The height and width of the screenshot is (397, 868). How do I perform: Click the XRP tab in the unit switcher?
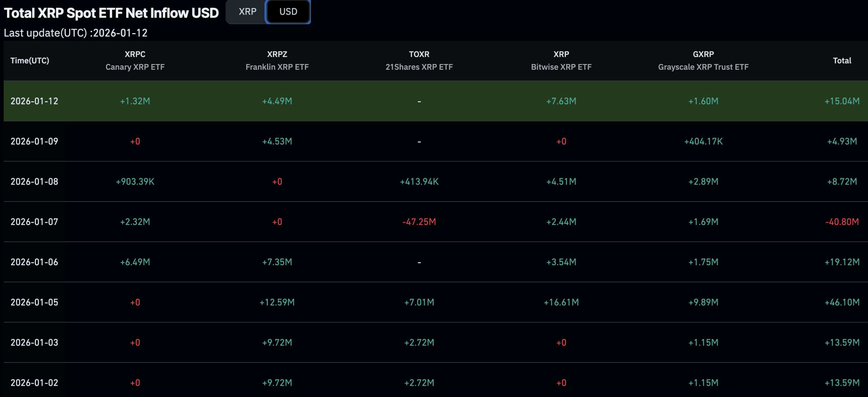(x=247, y=12)
